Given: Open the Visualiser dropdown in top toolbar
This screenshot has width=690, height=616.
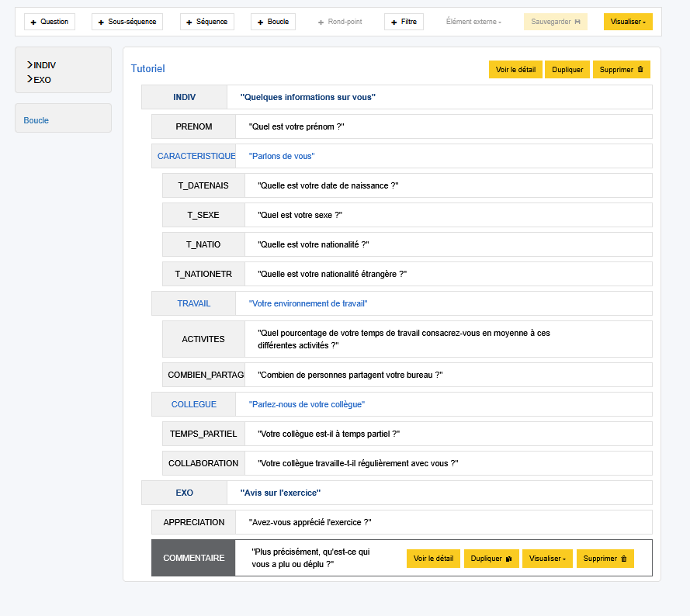Looking at the screenshot, I should 628,22.
